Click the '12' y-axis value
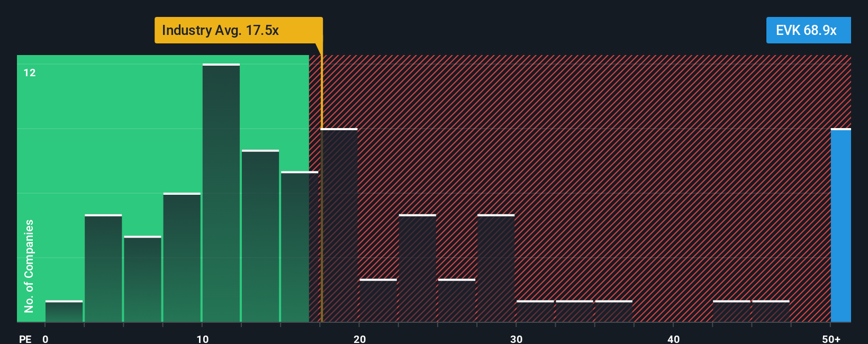868x344 pixels. click(x=30, y=73)
